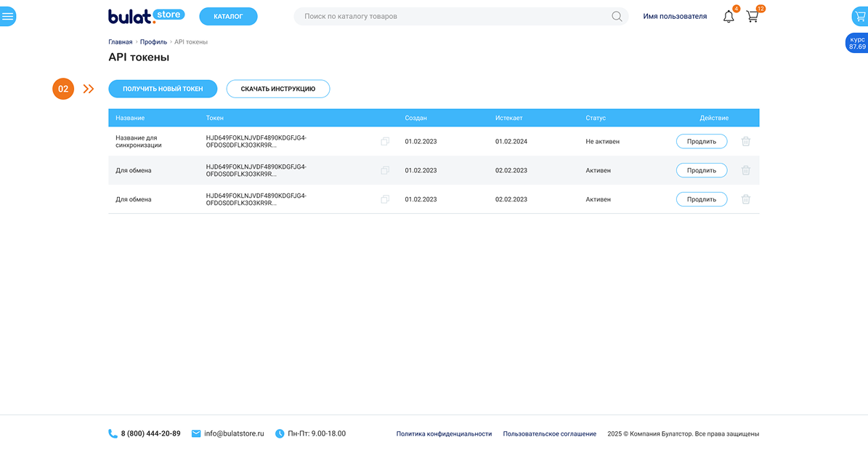Open Профиль breadcrumb link
The height and width of the screenshot is (453, 868).
coord(153,42)
